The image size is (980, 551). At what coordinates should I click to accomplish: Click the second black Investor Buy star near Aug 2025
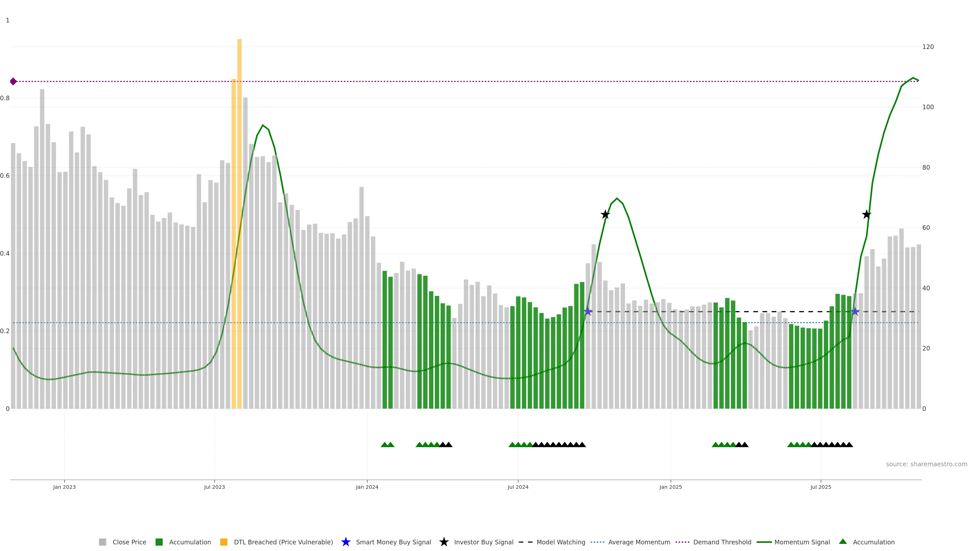coord(866,215)
